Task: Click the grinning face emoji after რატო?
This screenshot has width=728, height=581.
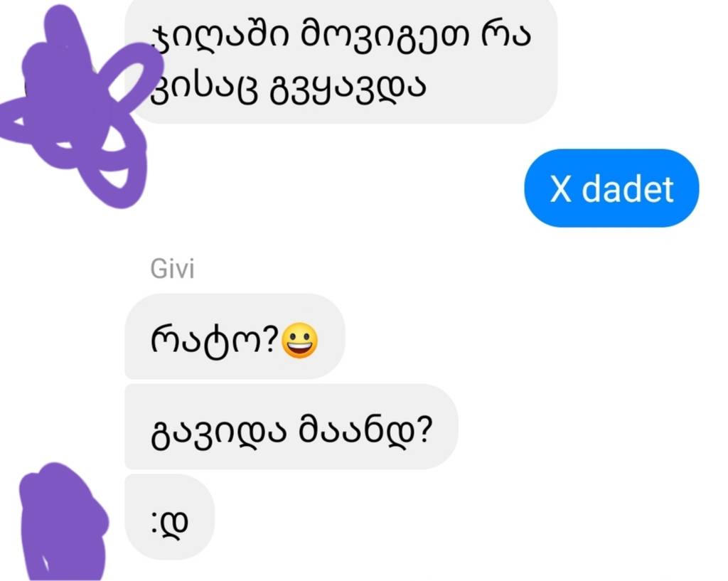Action: point(300,341)
